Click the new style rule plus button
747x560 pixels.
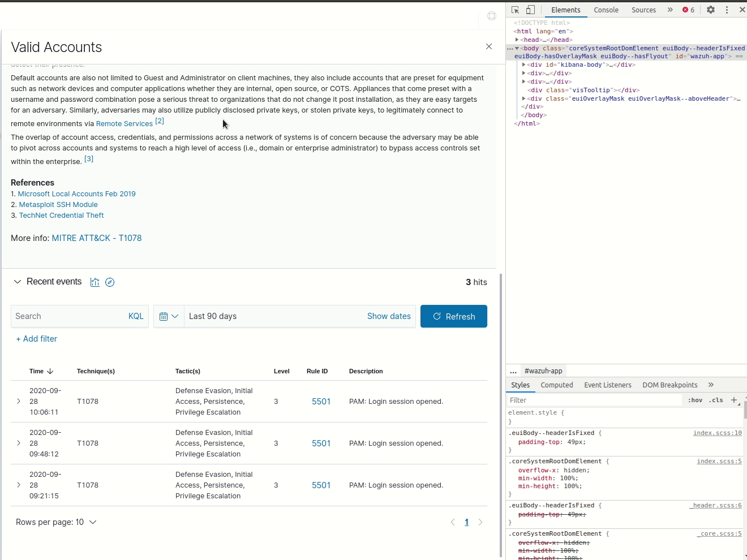(734, 400)
